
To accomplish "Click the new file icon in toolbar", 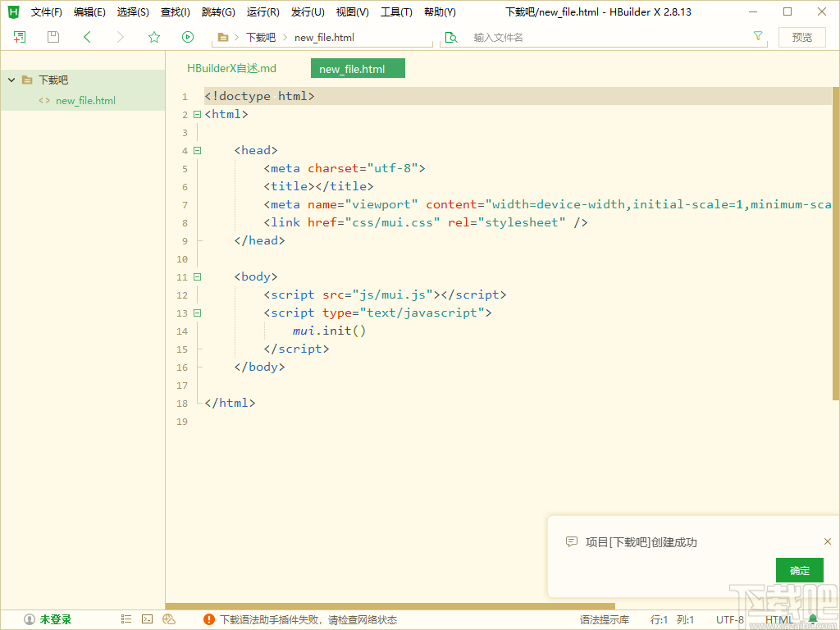I will tap(20, 37).
